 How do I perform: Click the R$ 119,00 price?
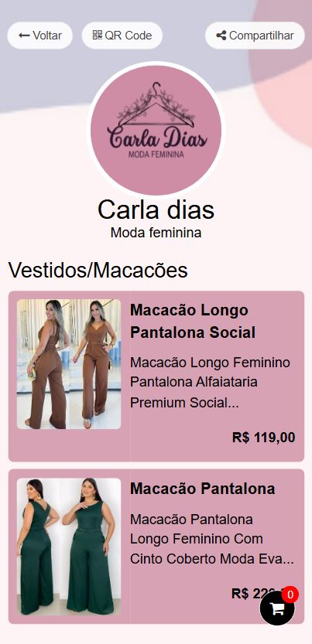click(x=263, y=438)
